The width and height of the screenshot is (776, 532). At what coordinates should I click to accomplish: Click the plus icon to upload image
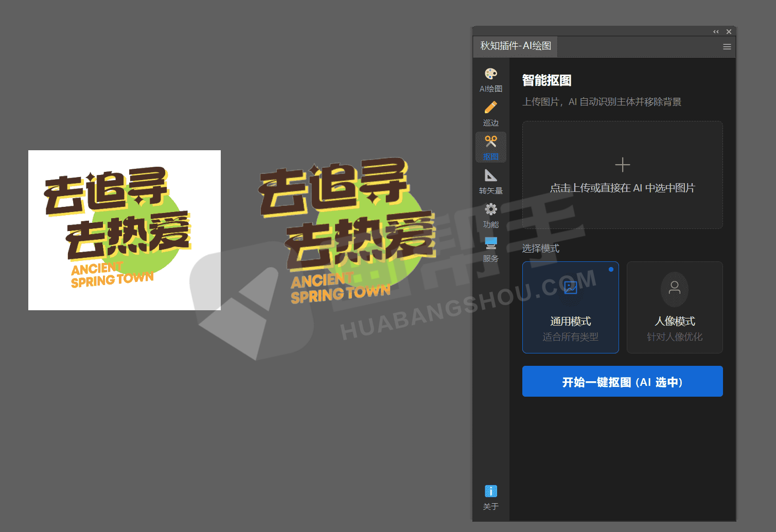click(622, 165)
